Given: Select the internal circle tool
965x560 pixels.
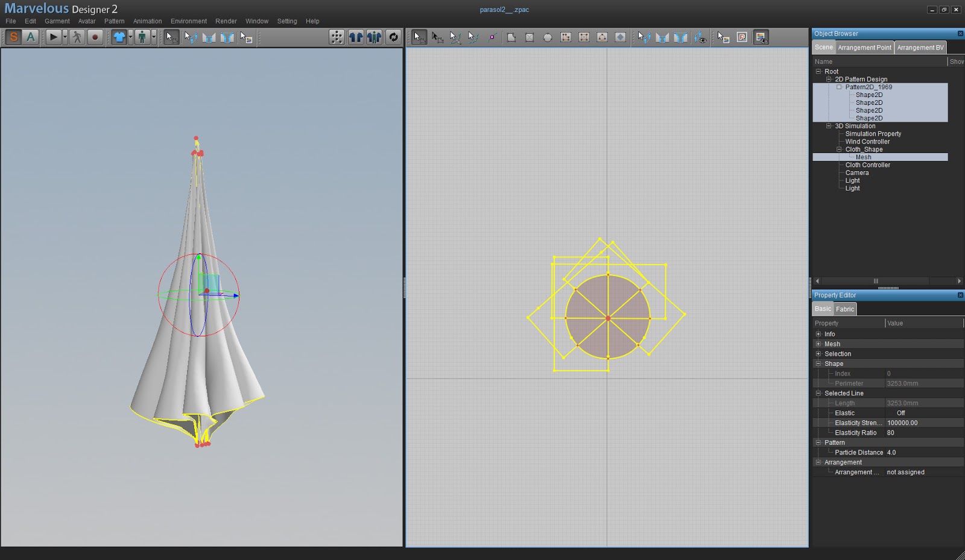Looking at the screenshot, I should tap(602, 37).
